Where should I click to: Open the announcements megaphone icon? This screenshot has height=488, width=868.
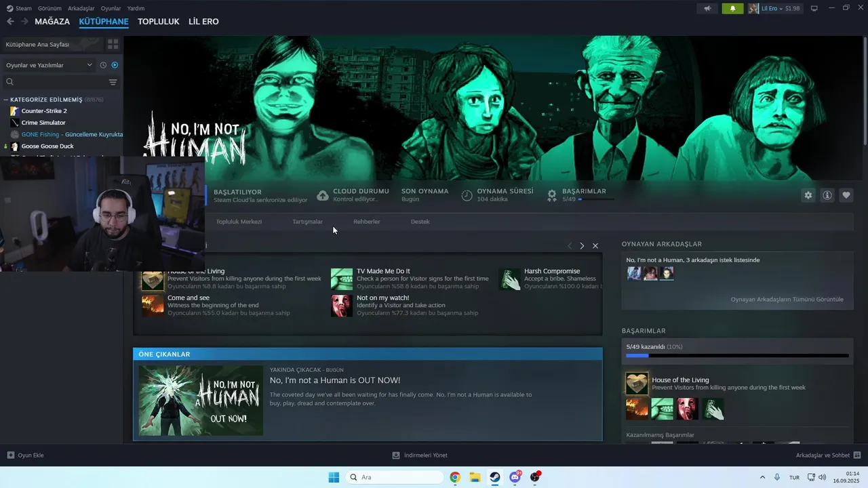point(707,8)
